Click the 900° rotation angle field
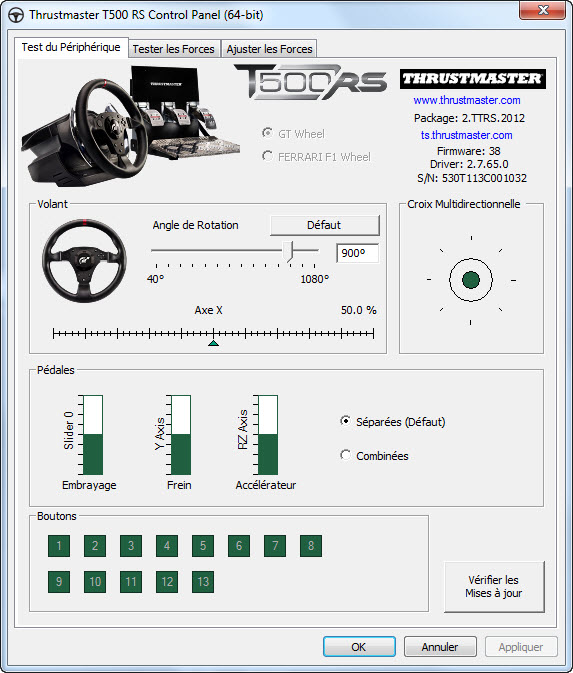The image size is (573, 673). pos(358,253)
